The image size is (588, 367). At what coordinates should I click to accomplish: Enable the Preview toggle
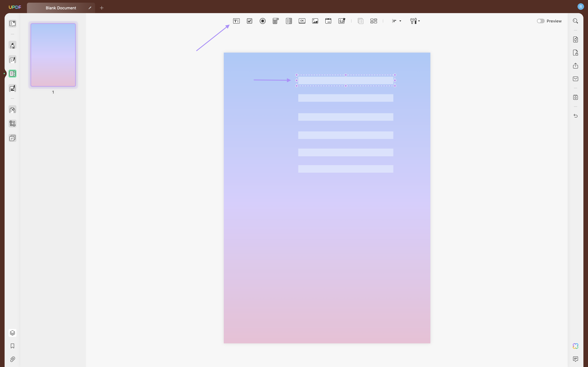[541, 21]
